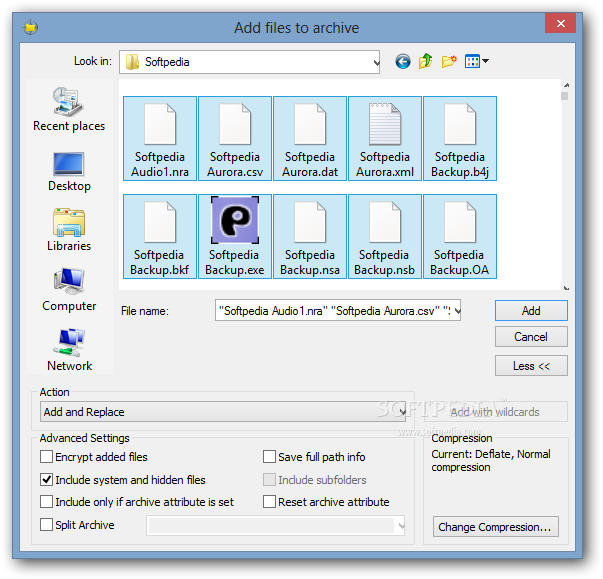Open Computer location in sidebar
Image resolution: width=603 pixels, height=579 pixels.
69,290
